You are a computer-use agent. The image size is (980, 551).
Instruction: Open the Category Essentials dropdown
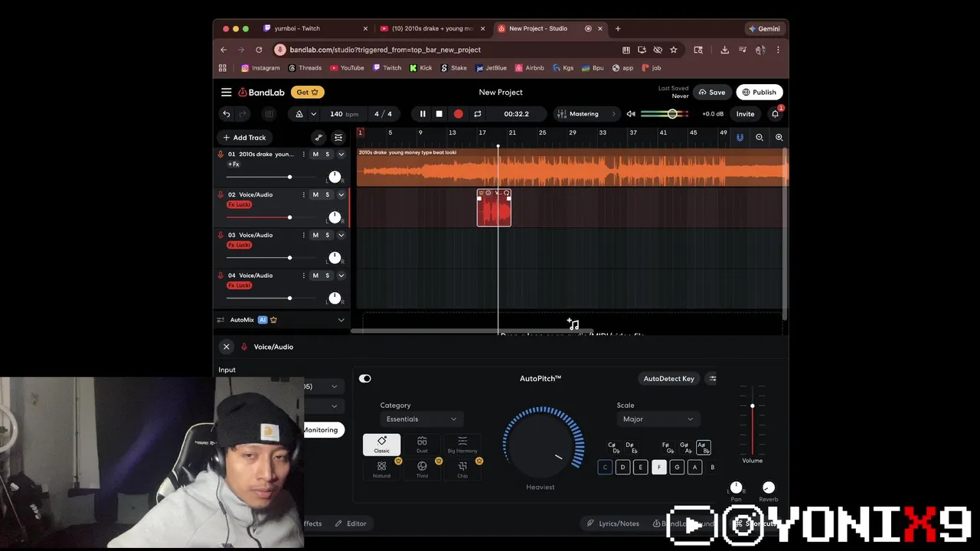pyautogui.click(x=422, y=419)
